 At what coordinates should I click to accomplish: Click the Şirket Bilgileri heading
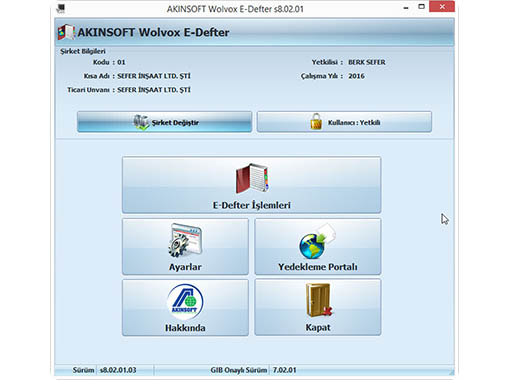click(83, 51)
